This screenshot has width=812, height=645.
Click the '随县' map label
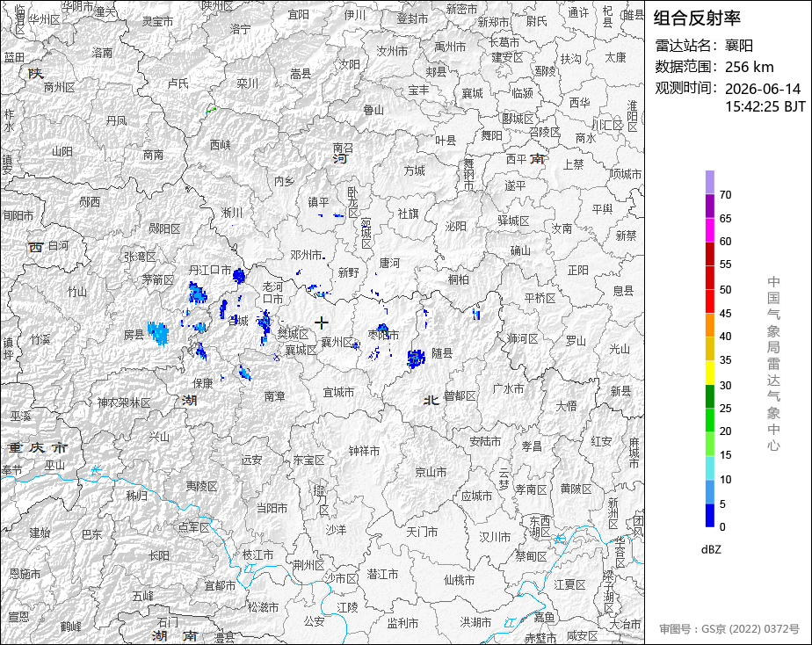(x=442, y=353)
